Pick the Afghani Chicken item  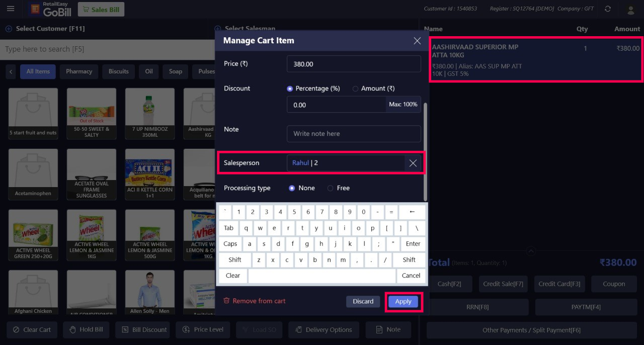coord(33,293)
